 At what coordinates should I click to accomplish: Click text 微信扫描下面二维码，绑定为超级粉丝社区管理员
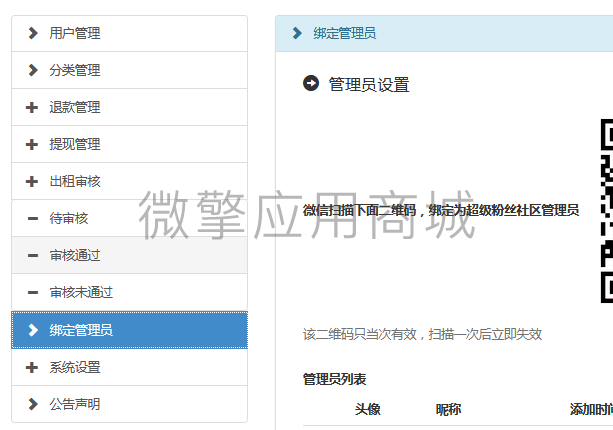click(441, 210)
